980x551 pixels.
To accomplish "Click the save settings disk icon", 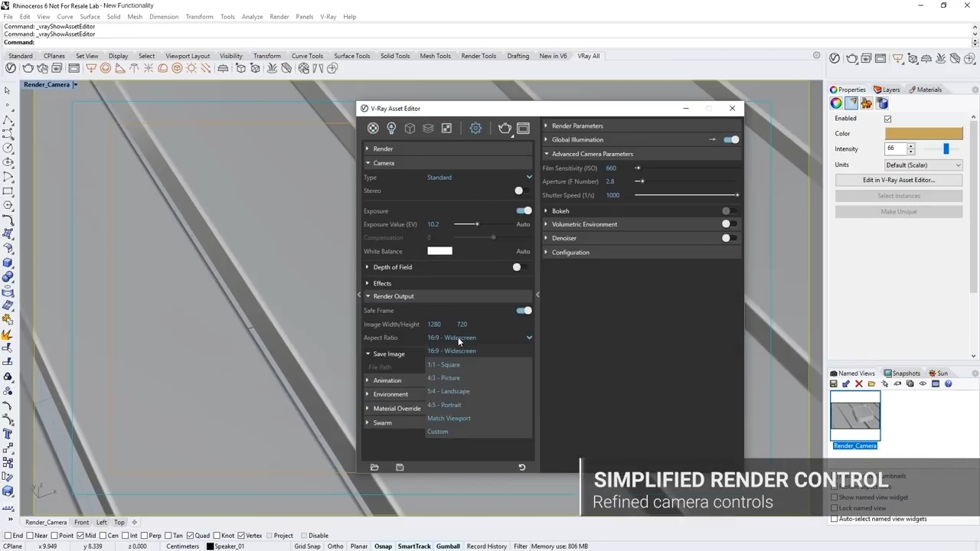I will (400, 468).
